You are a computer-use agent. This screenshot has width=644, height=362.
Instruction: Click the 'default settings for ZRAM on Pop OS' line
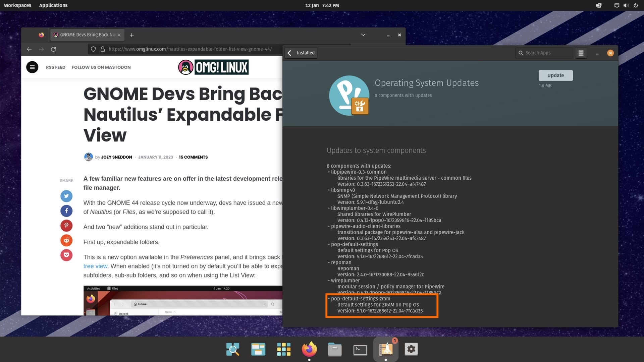[378, 305]
